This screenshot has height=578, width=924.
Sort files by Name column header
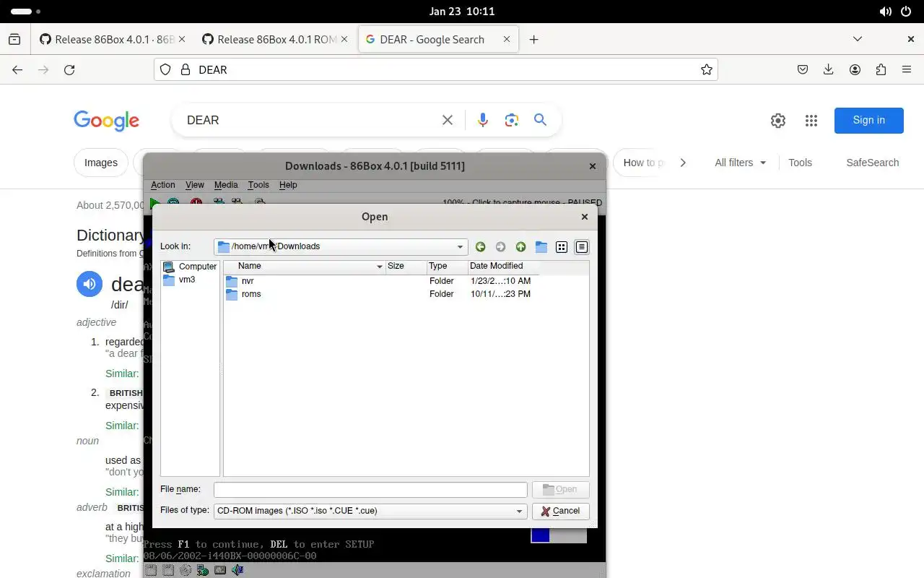tap(304, 267)
